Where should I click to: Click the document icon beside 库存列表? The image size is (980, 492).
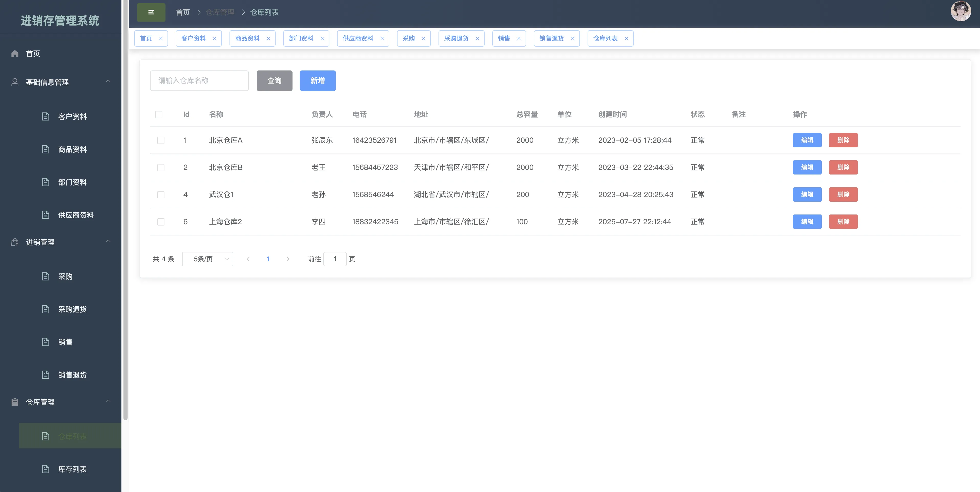point(46,469)
